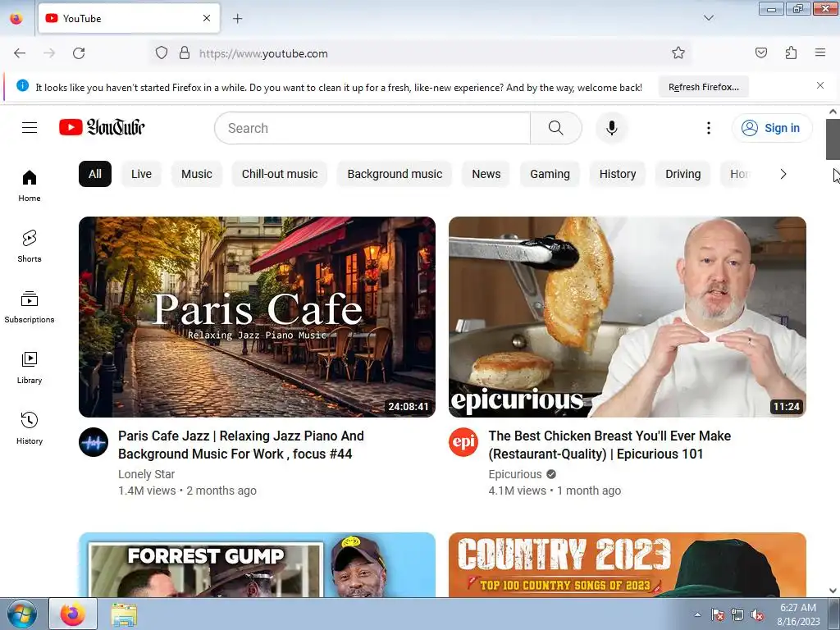Open Action Center flag tray icon
840x630 pixels.
click(717, 615)
